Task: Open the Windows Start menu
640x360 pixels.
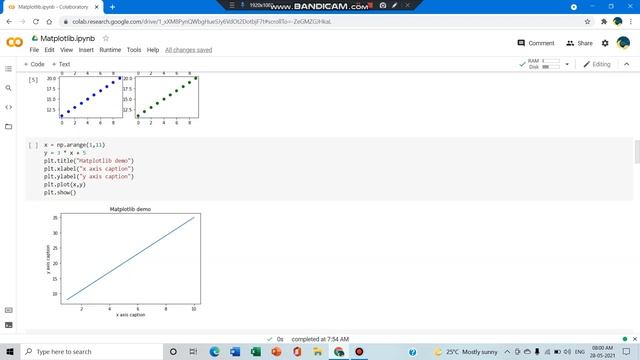Action: (10, 351)
